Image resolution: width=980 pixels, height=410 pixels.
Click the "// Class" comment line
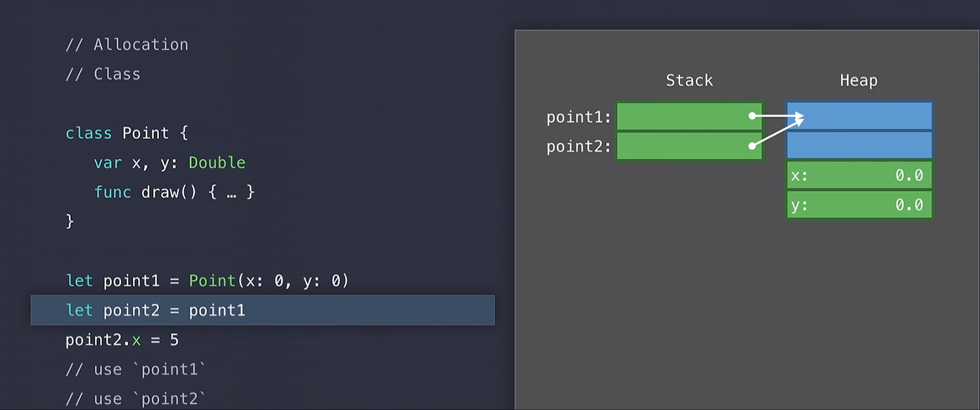click(103, 74)
